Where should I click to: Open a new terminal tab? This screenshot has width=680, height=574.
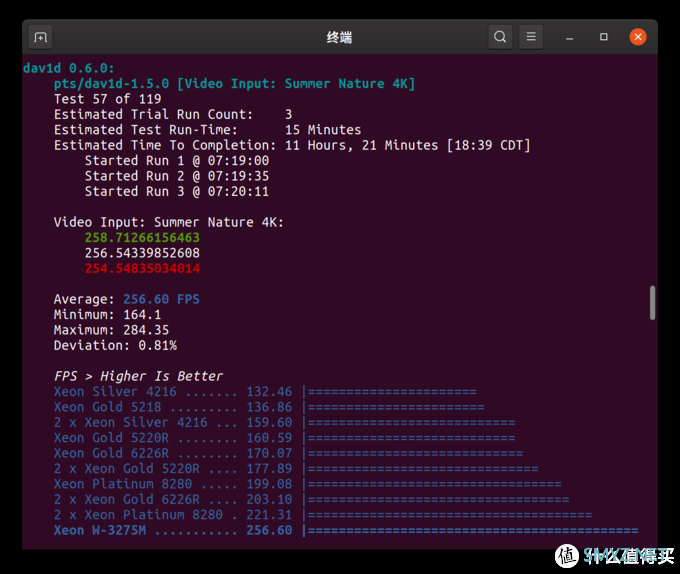click(x=40, y=37)
